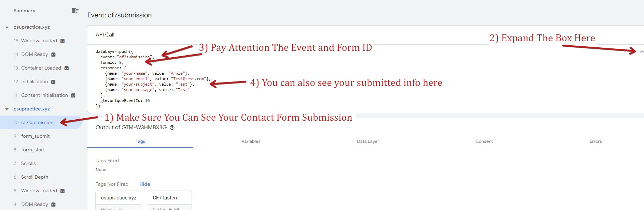
Task: Click the code icon beside Window Loaded 5
Action: tap(62, 191)
